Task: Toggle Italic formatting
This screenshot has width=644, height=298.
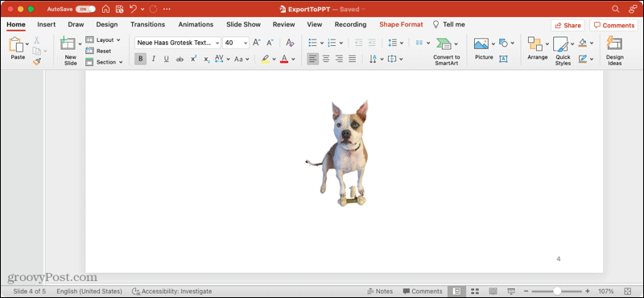Action: coord(153,59)
